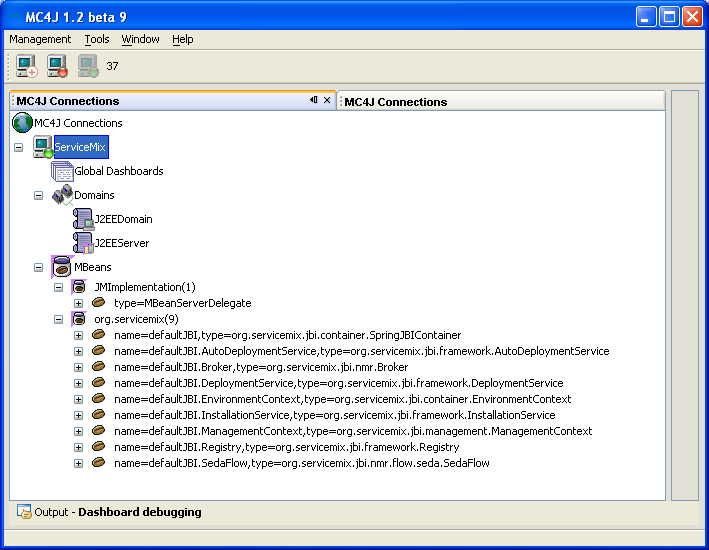Screen dimensions: 709x550
Task: Click the bean icon for ManagementContext row
Action: coord(98,430)
